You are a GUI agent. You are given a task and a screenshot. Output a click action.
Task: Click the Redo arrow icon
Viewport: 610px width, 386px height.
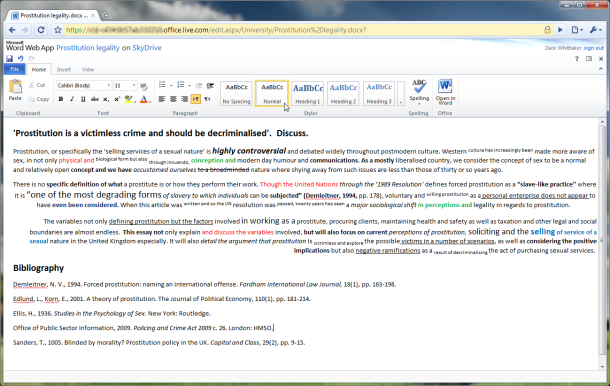[x=32, y=59]
